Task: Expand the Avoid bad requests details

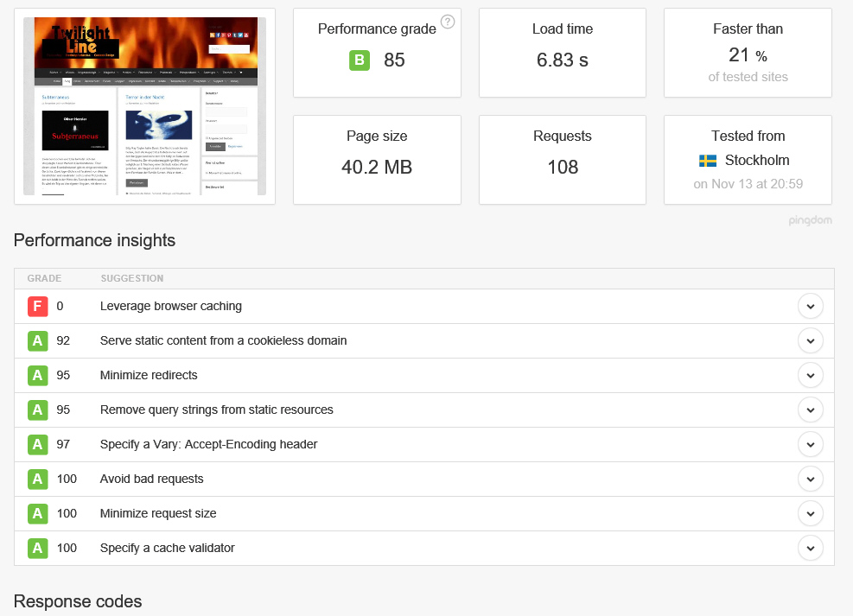Action: 810,479
